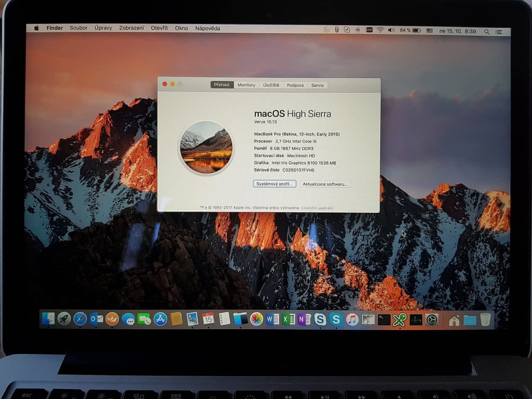Open the Úpravy menu
The width and height of the screenshot is (532, 399).
(x=103, y=28)
